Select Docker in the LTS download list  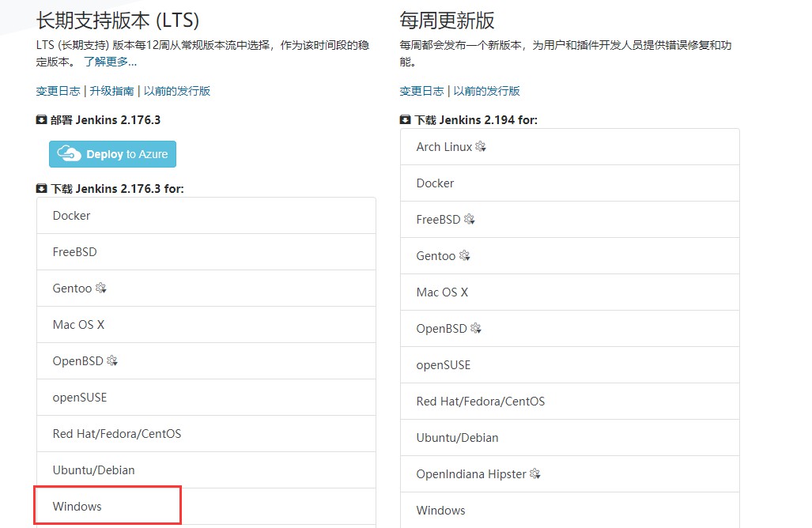pyautogui.click(x=206, y=216)
